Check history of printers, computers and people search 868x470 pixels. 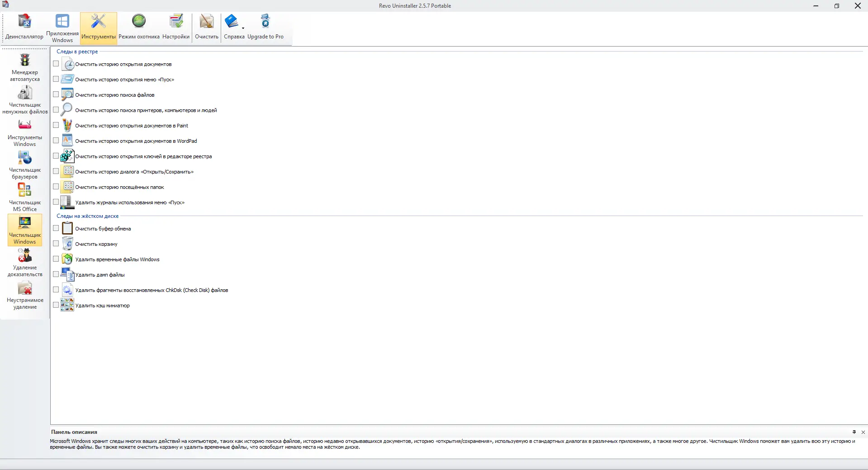[x=56, y=110]
